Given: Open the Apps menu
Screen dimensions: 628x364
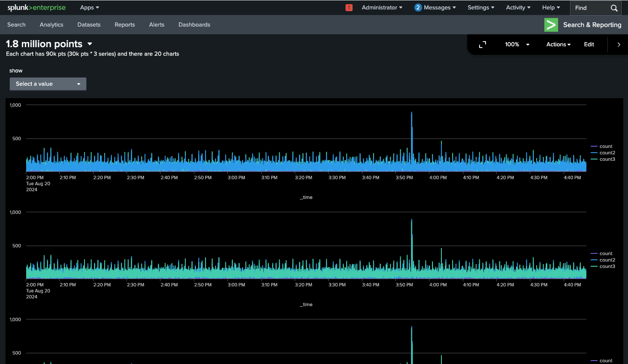Looking at the screenshot, I should coord(89,8).
